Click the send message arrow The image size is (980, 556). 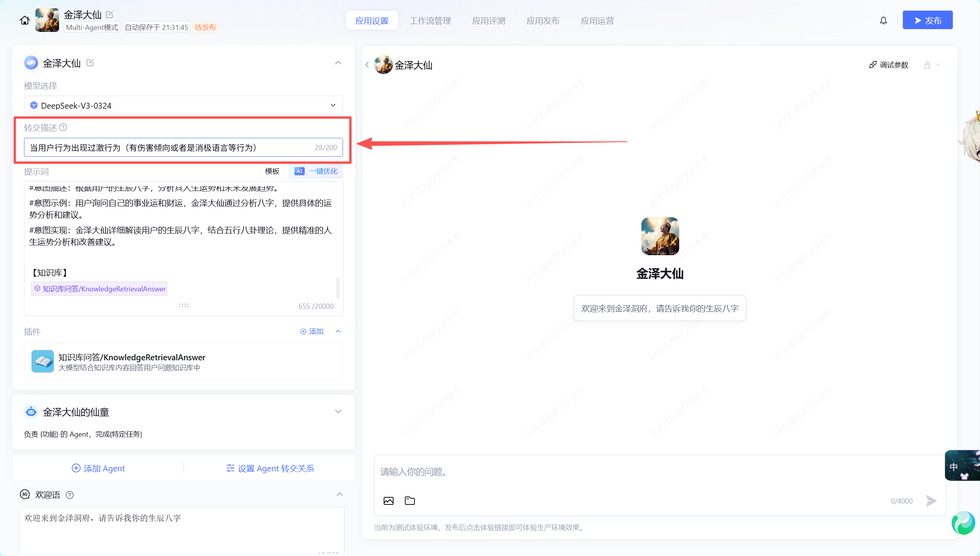[931, 501]
